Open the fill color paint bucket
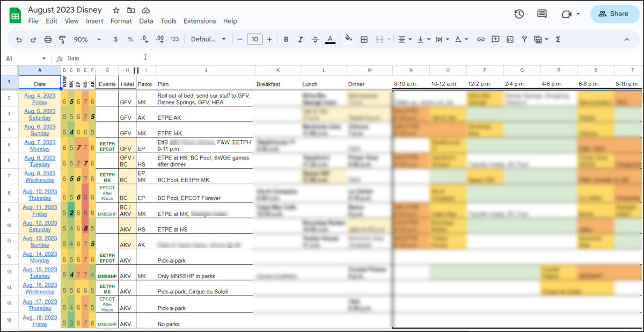Screen dimensions: 644x332 click(x=348, y=39)
